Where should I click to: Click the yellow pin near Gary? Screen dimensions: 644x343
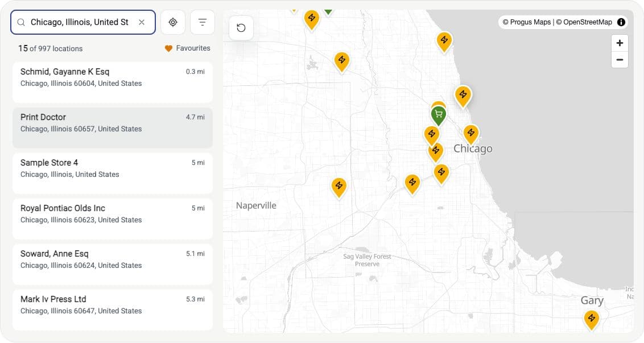pos(592,319)
